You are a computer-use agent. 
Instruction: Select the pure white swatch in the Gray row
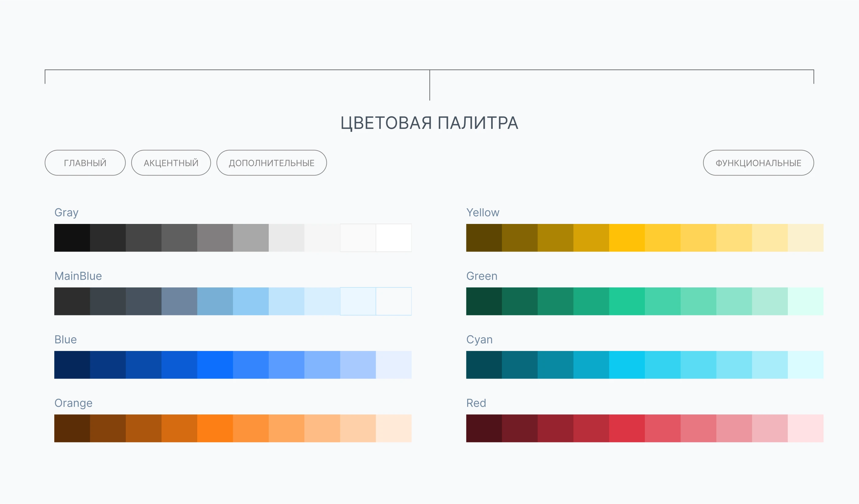click(x=393, y=238)
